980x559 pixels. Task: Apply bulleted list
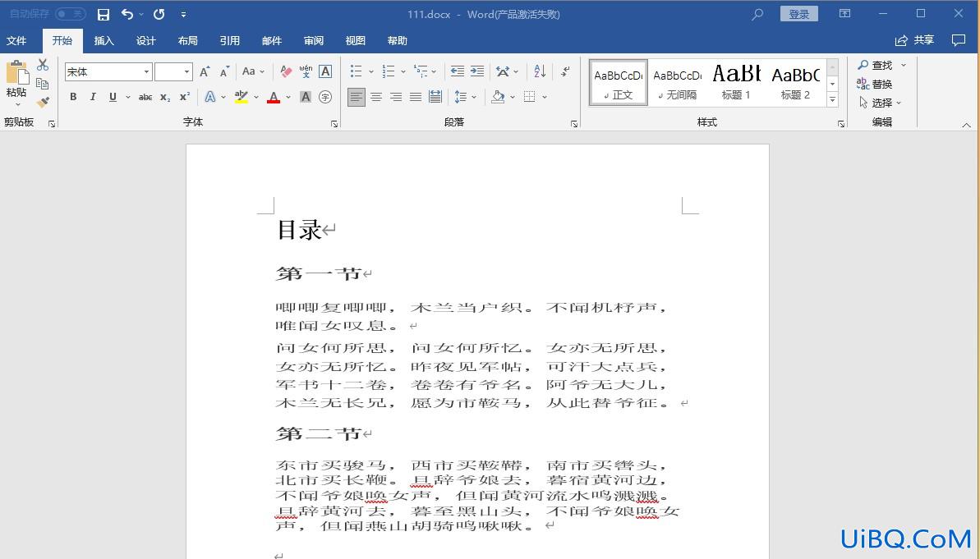[356, 71]
